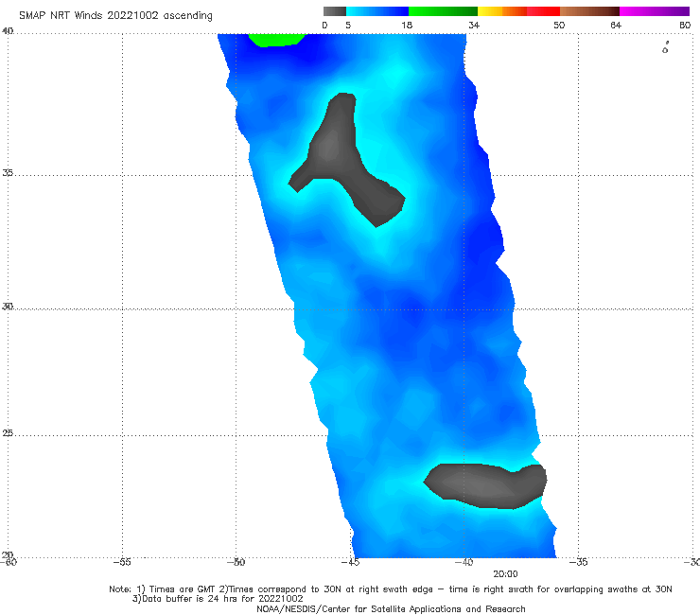This screenshot has height=615, width=700.
Task: Click the blue 5–18 segment of color bar
Action: (377, 11)
